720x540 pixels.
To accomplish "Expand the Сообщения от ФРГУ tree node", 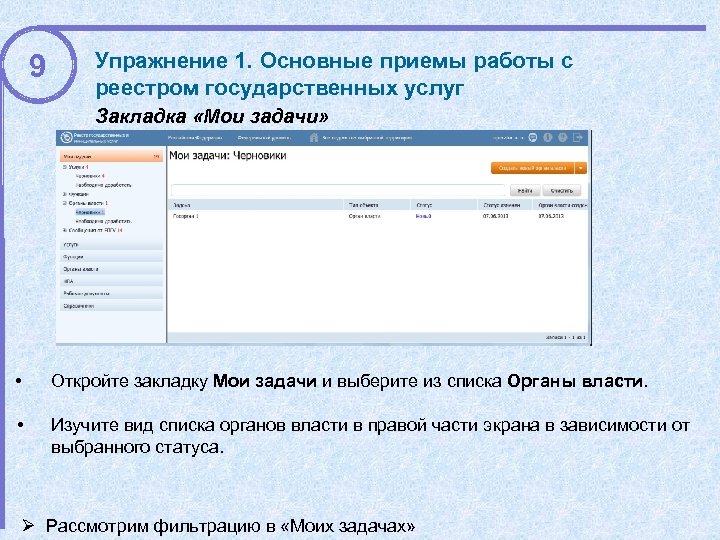I will coord(65,230).
